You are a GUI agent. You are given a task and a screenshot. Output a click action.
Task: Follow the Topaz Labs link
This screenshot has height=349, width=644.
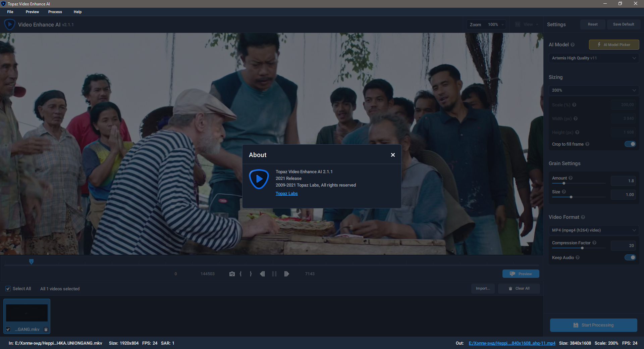point(286,194)
